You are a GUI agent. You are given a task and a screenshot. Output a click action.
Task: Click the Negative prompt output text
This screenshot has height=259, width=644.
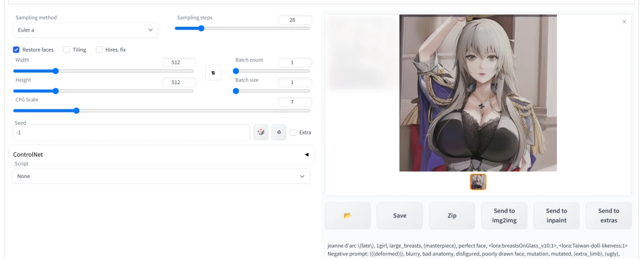tap(473, 254)
